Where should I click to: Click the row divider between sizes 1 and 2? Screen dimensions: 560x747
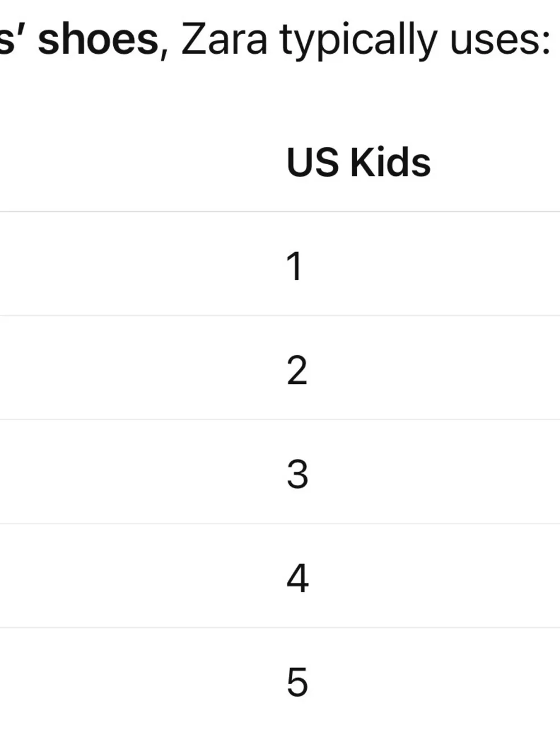[x=280, y=315]
